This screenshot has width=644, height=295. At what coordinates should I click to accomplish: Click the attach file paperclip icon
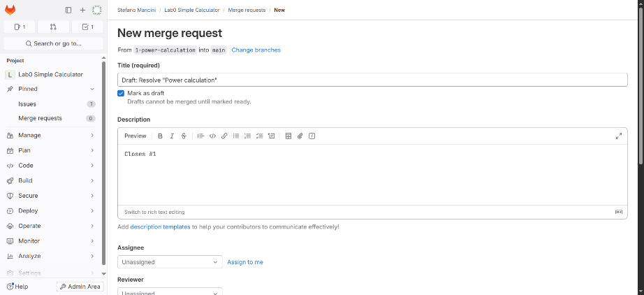tap(300, 136)
